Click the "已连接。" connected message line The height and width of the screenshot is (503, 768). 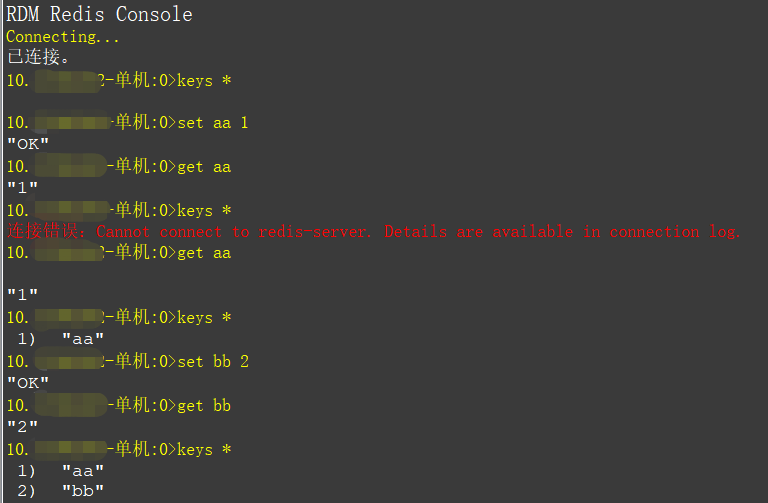pyautogui.click(x=38, y=57)
